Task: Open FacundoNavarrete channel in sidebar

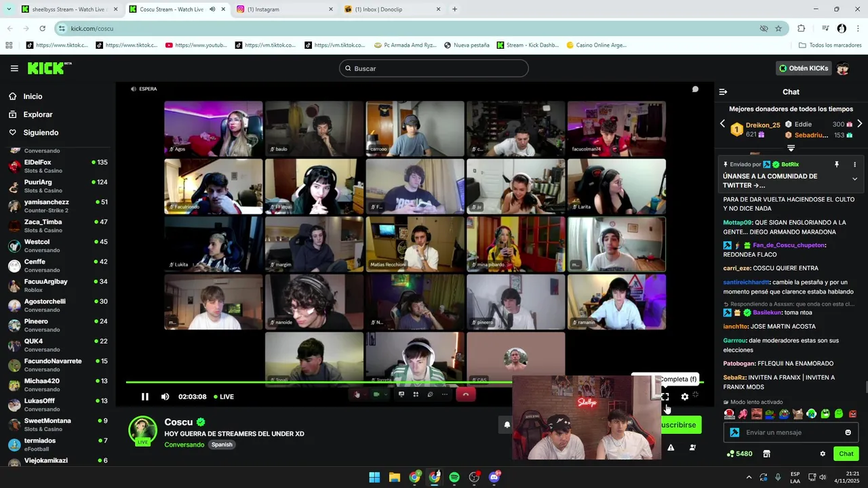Action: pos(58,365)
